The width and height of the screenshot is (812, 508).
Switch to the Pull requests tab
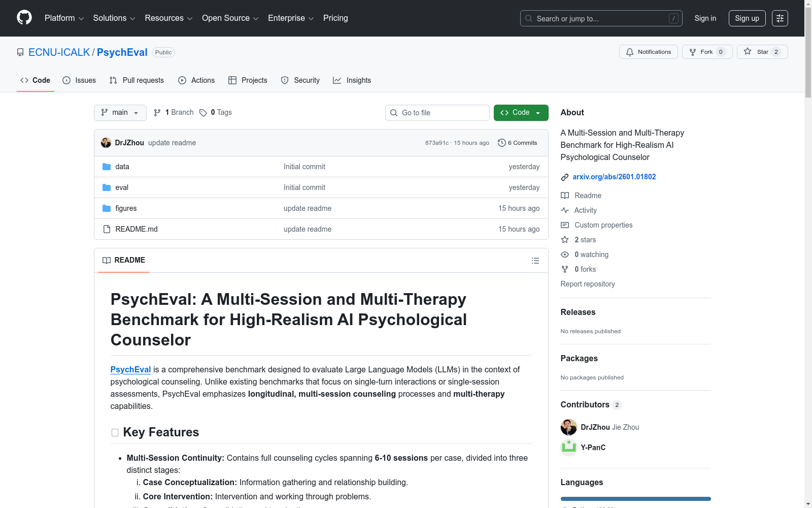(x=137, y=80)
